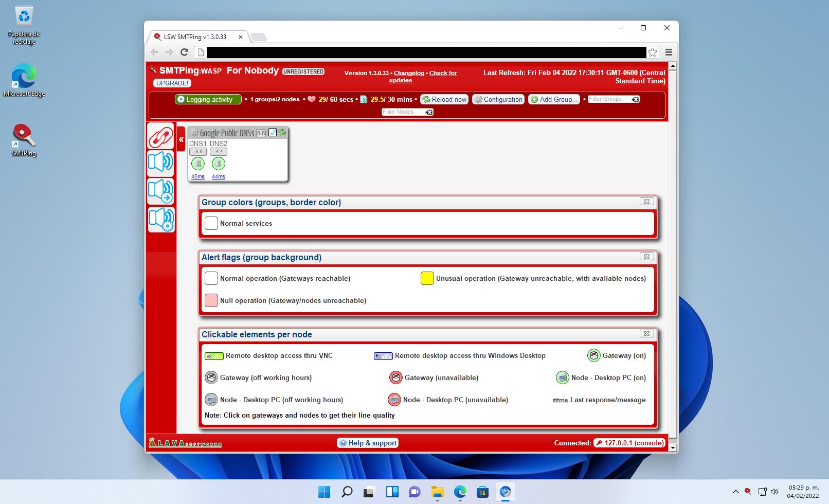Open the plain speaker sound sidebar icon

161,163
